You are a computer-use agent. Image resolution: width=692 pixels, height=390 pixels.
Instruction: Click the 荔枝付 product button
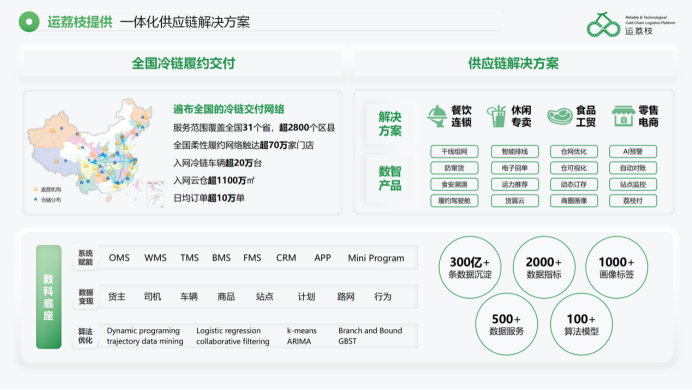633,200
